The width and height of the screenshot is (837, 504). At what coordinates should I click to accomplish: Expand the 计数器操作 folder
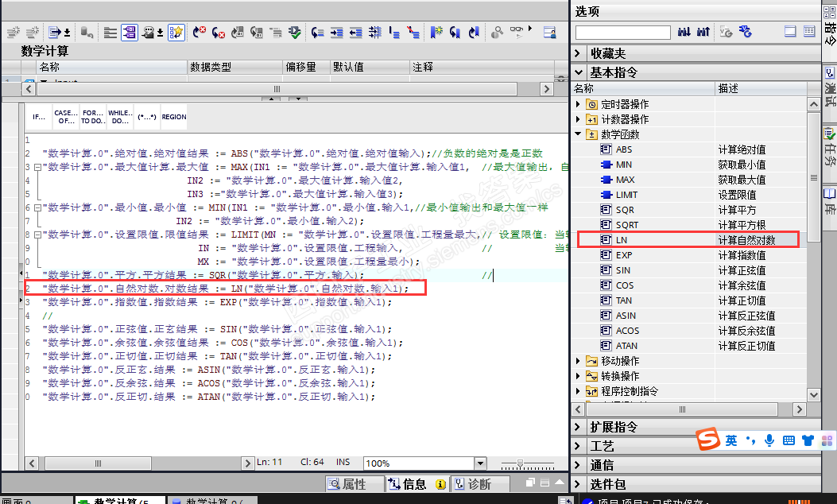pos(578,119)
